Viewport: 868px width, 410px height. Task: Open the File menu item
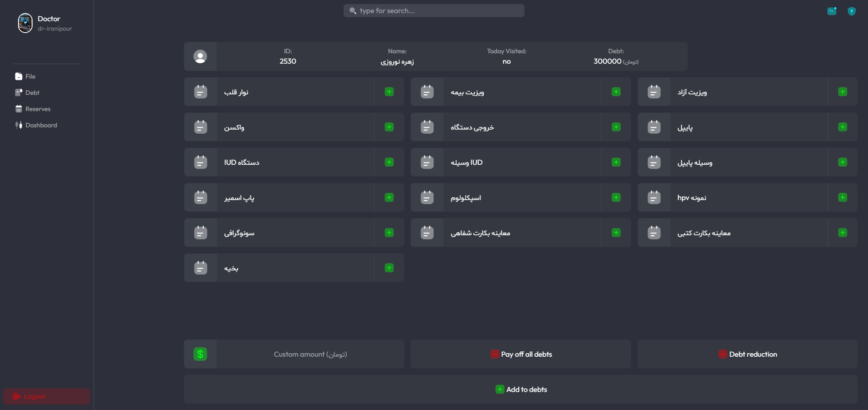point(30,77)
